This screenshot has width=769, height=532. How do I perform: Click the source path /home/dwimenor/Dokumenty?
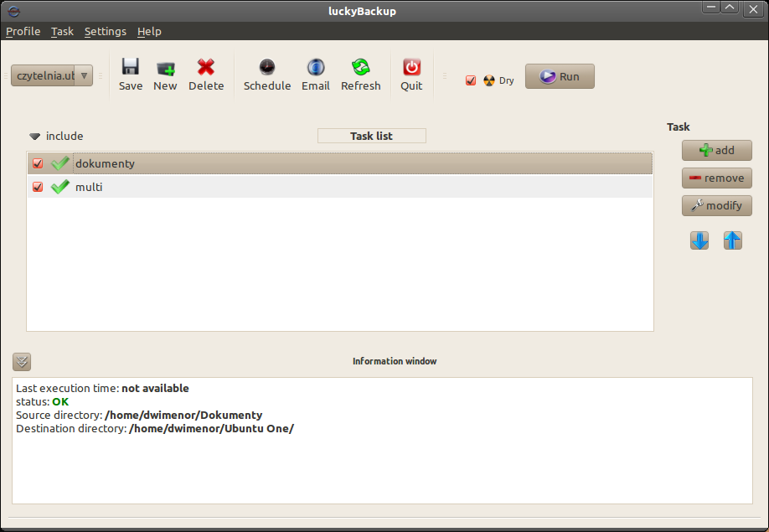[x=183, y=416]
